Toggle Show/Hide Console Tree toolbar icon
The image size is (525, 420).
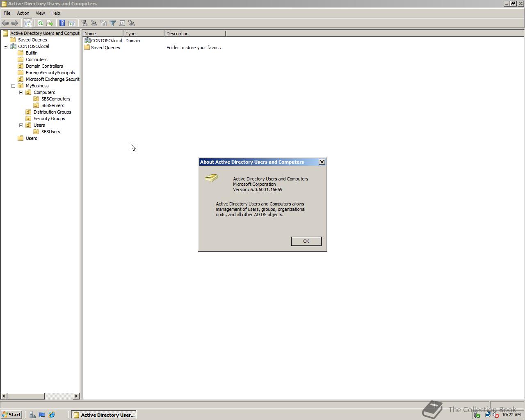[x=27, y=23]
